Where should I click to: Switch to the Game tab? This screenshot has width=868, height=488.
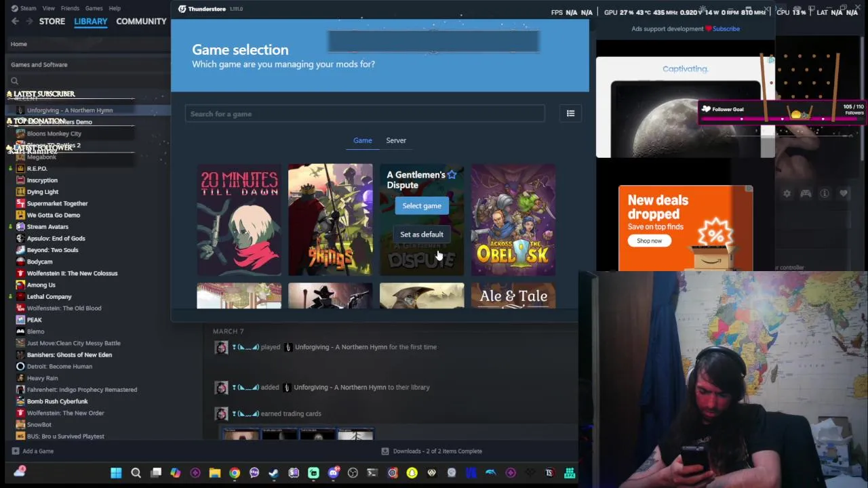pyautogui.click(x=362, y=140)
